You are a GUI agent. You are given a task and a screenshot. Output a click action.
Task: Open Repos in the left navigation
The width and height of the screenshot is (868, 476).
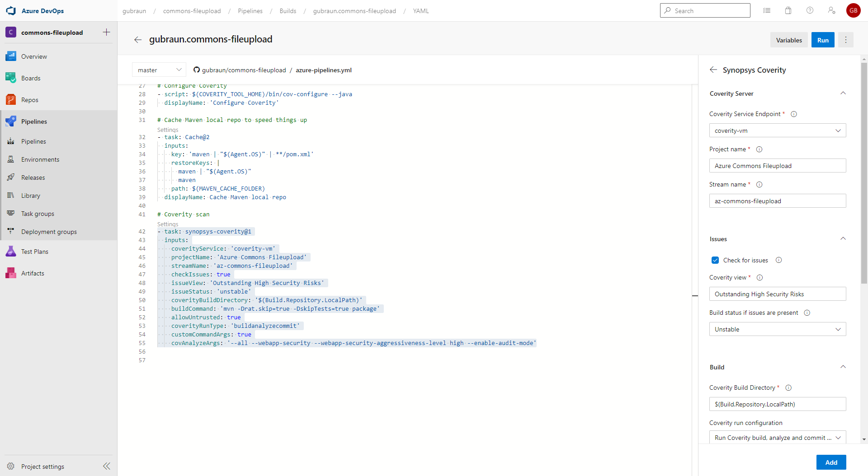point(30,100)
